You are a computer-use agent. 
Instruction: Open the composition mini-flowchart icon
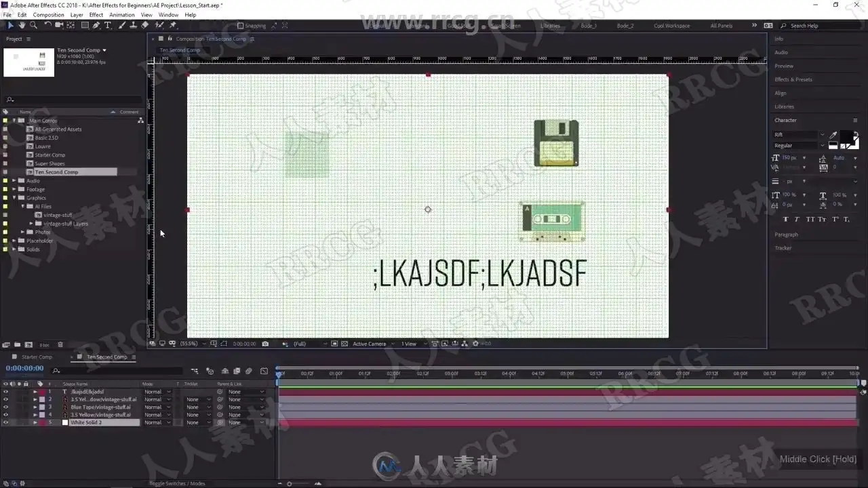tap(195, 371)
